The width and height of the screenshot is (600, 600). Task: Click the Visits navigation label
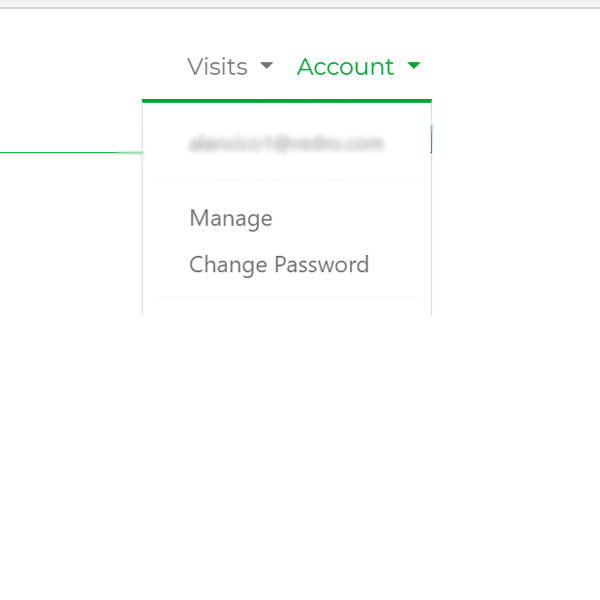[x=218, y=67]
